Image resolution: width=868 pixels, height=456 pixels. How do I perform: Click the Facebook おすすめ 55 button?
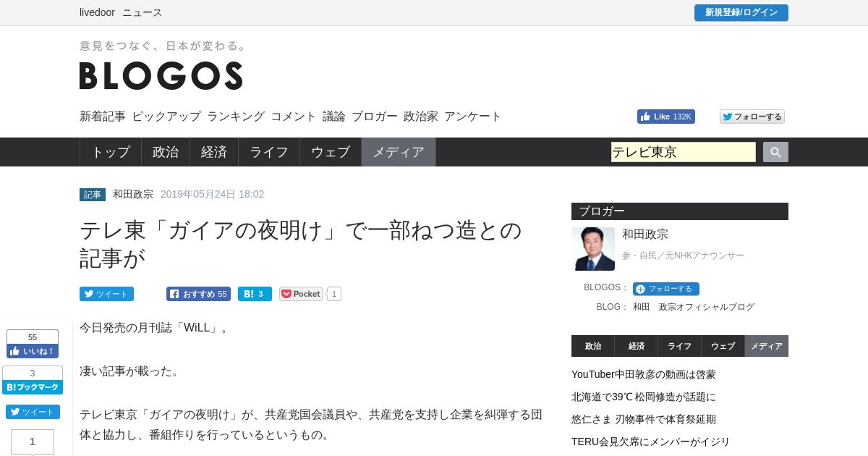tap(198, 294)
